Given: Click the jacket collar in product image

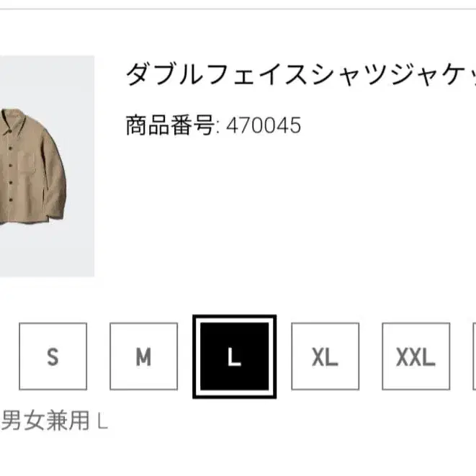Looking at the screenshot, I should click(14, 122).
